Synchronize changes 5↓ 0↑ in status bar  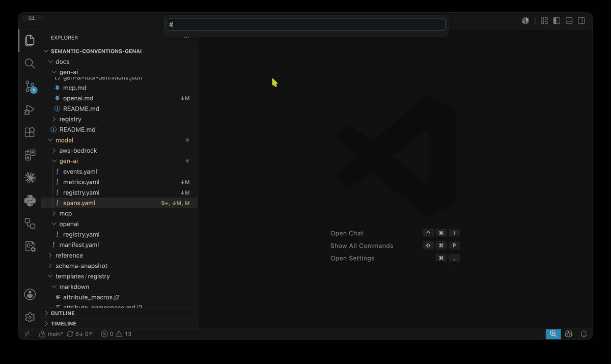(80, 334)
